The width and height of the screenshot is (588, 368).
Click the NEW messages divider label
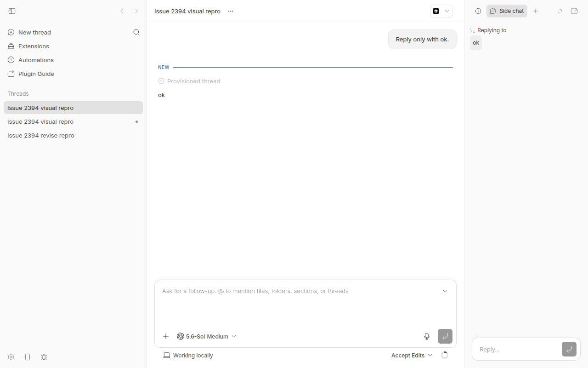[x=164, y=67]
